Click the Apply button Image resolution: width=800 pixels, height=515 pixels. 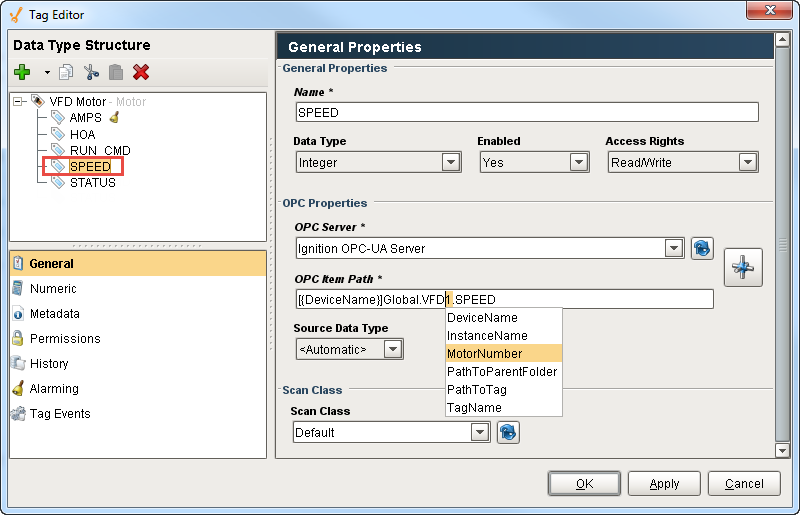point(664,484)
